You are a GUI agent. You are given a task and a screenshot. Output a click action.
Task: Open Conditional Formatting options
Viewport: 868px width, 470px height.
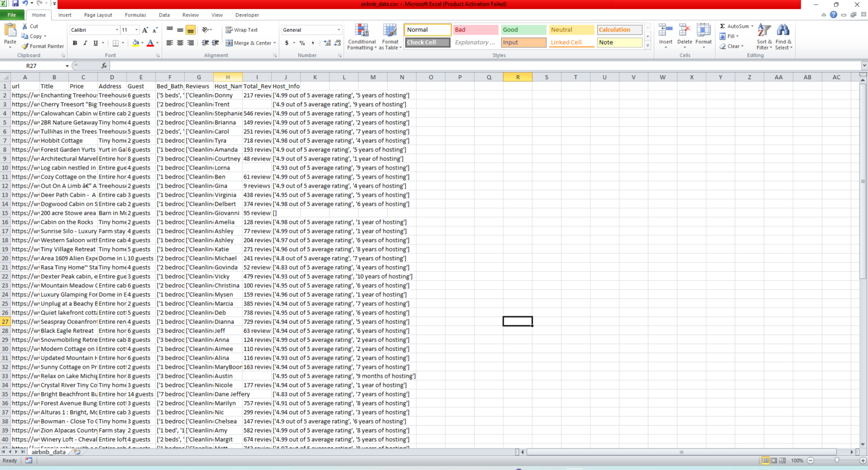[x=361, y=36]
